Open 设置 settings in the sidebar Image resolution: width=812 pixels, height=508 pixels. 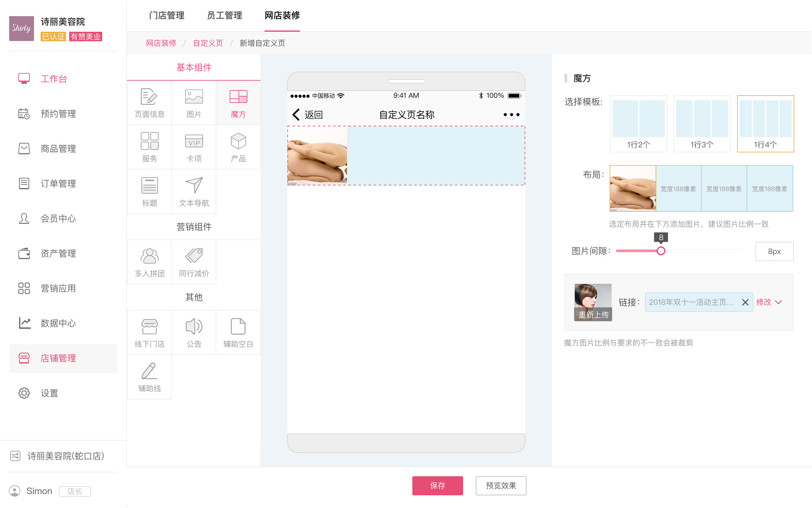[63, 393]
